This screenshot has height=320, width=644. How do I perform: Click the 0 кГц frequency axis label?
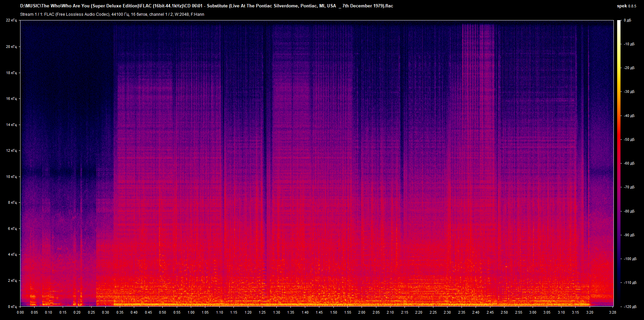pos(12,307)
